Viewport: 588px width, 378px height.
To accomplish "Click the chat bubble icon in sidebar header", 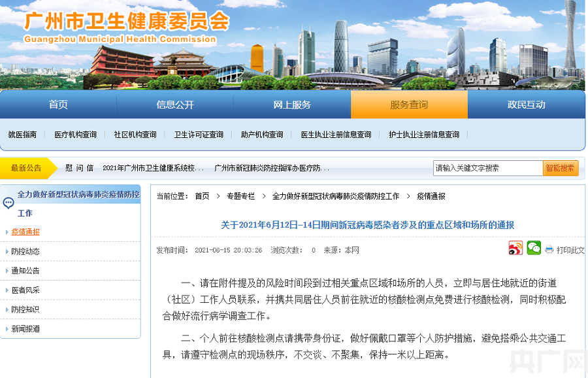I will [8, 203].
